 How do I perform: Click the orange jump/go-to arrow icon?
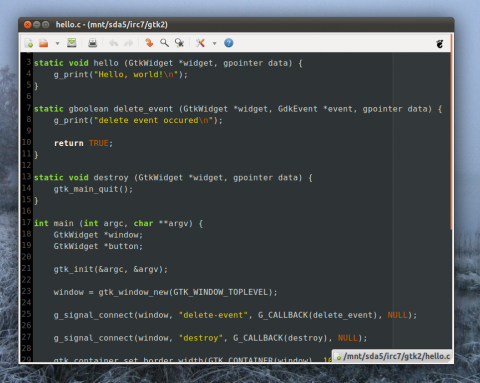(149, 43)
